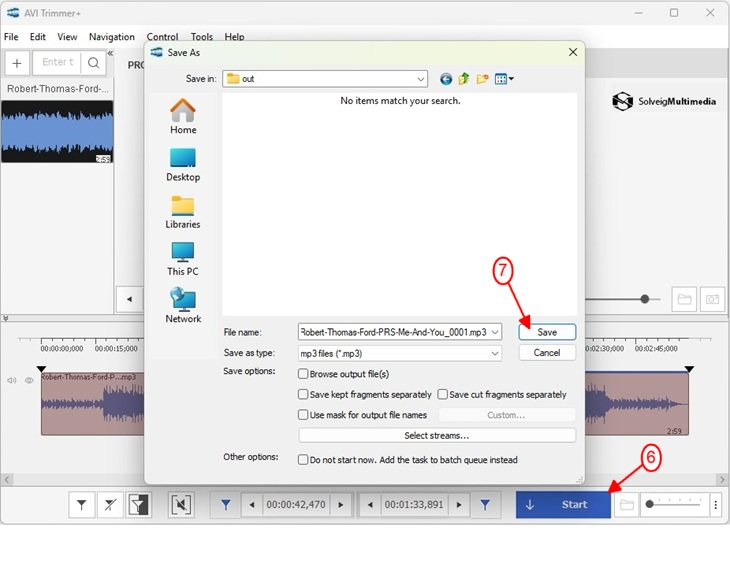
Task: Open This PC in places bar
Action: tap(183, 259)
